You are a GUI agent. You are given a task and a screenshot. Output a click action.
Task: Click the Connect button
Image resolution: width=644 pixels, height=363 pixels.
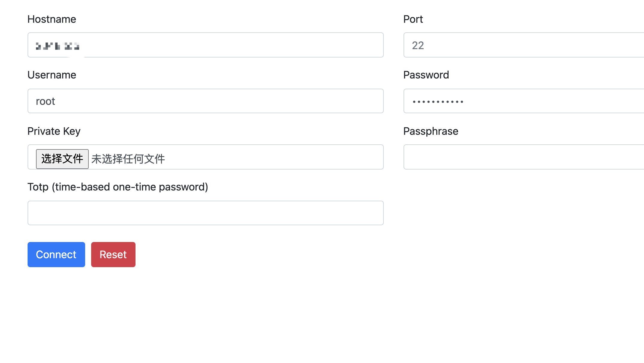point(56,255)
